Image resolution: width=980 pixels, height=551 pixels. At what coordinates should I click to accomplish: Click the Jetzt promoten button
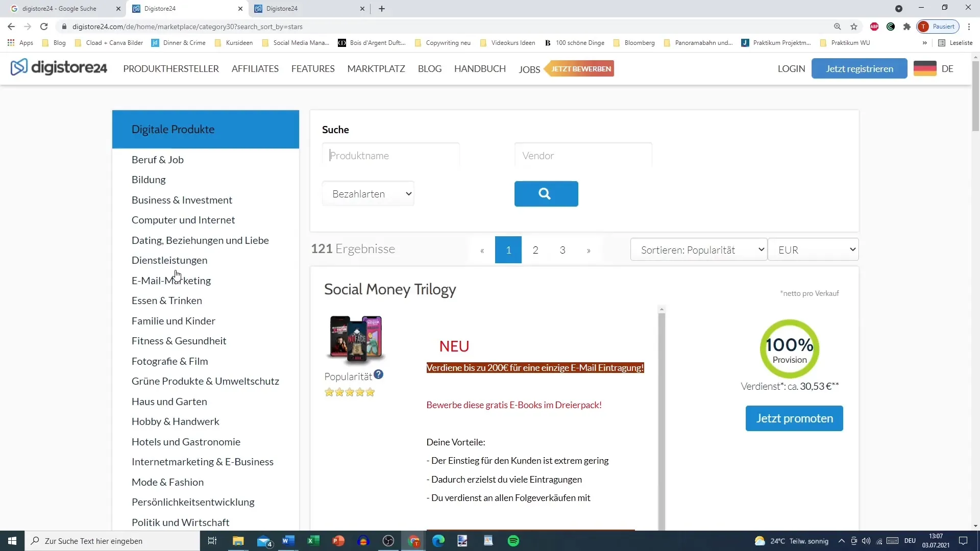(x=794, y=418)
